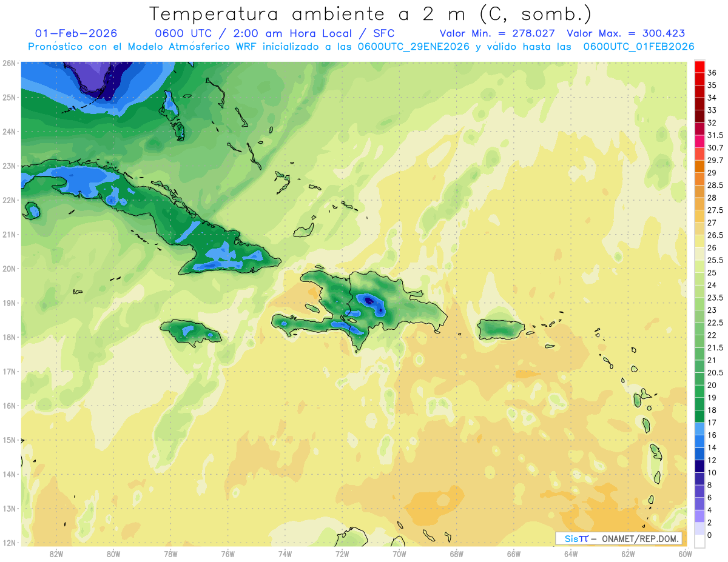728x562 pixels.
Task: Click the 14N latitude axis label
Action: pyautogui.click(x=9, y=474)
